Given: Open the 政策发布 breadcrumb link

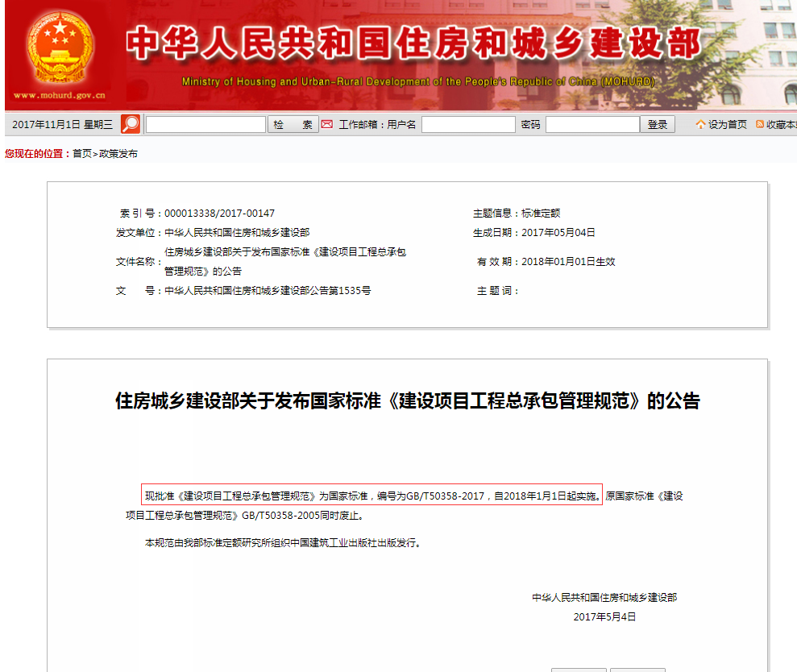Looking at the screenshot, I should point(118,154).
